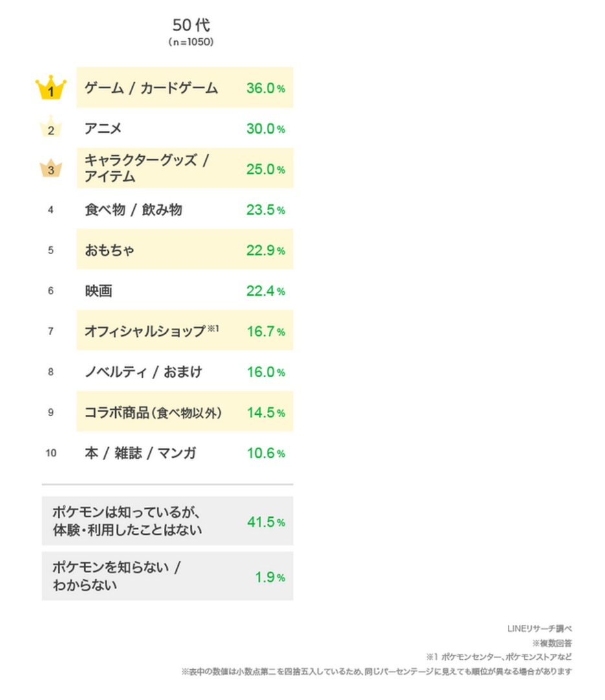Select the おもちゃ ranking row

pyautogui.click(x=185, y=250)
